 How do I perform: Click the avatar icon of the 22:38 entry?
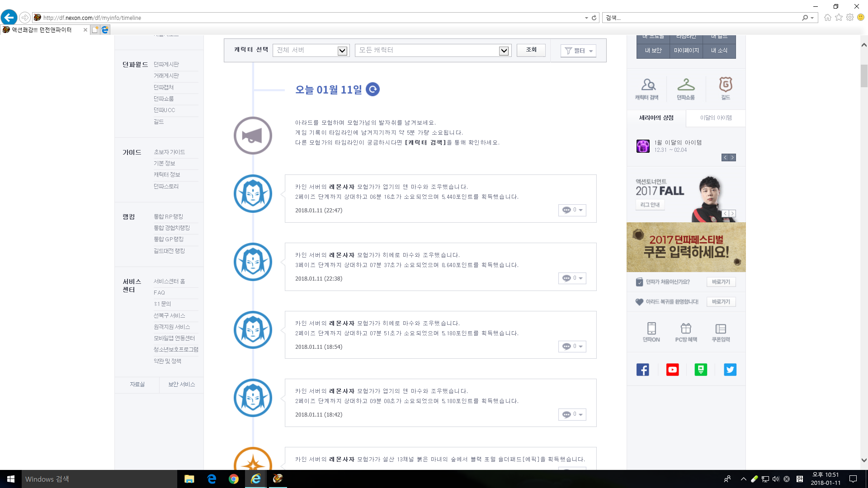pyautogui.click(x=253, y=262)
